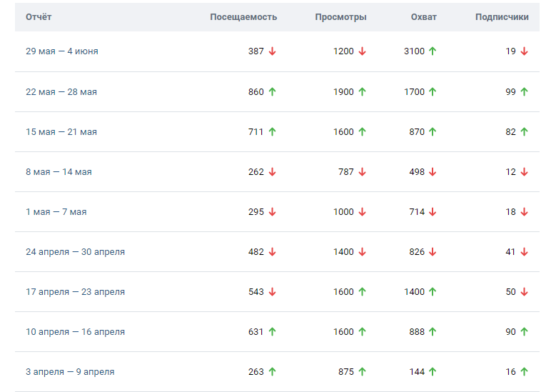The height and width of the screenshot is (392, 556).
Task: Click the Посещаемость column header
Action: tap(243, 17)
